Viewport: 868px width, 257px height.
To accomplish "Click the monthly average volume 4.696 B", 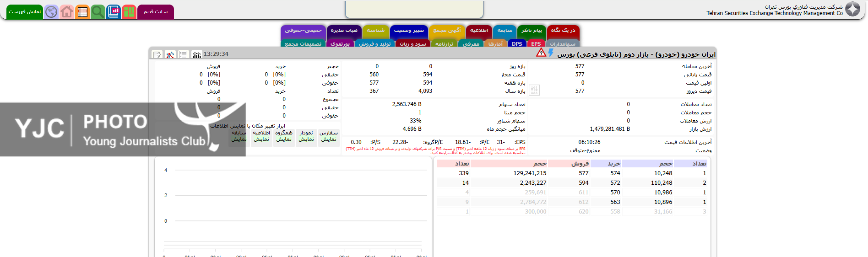I will coord(412,129).
